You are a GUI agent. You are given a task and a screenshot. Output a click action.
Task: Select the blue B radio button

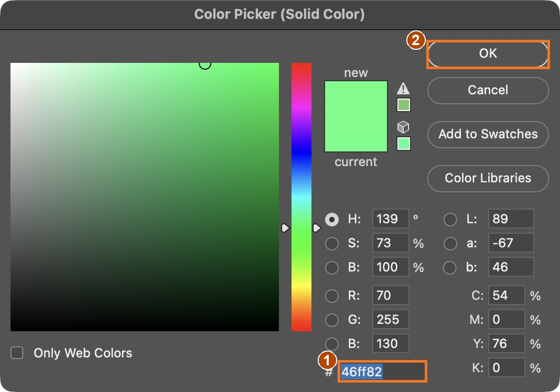click(x=332, y=344)
